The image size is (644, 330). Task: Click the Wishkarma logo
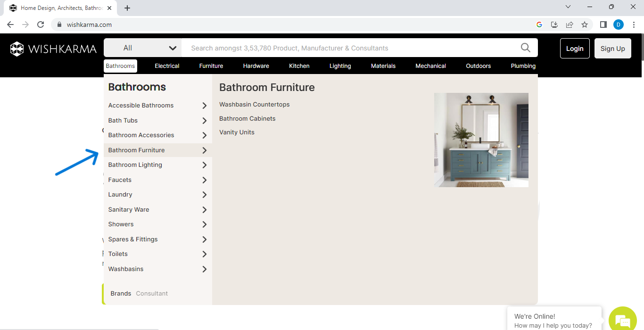coord(53,49)
